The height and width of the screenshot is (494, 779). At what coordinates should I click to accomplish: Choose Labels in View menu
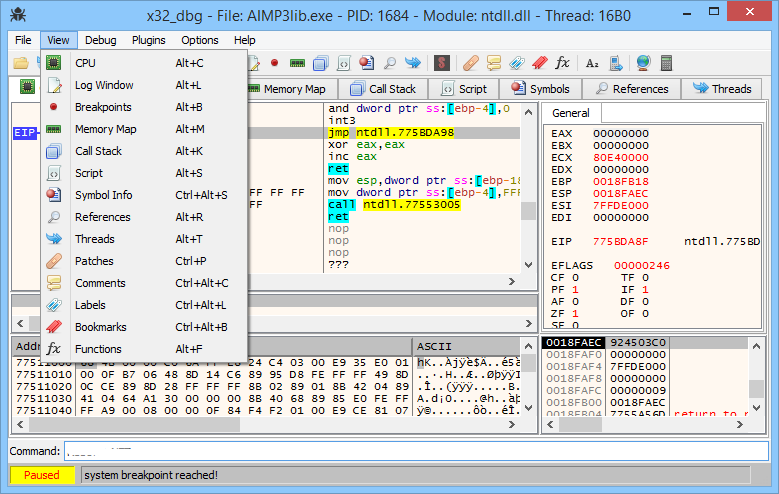click(144, 305)
